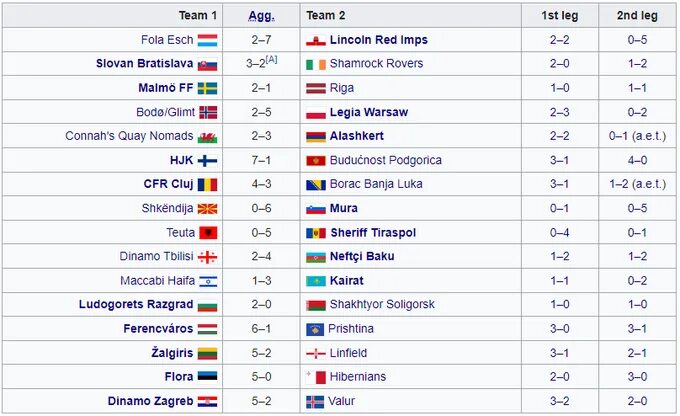Open the Shamrock Rovers team link

pyautogui.click(x=376, y=64)
